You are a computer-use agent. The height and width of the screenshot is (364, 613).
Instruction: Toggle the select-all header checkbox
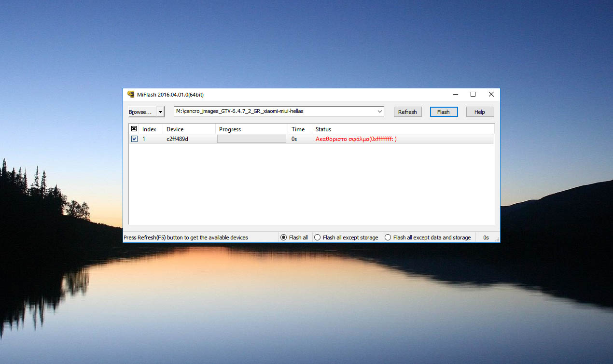coord(134,129)
